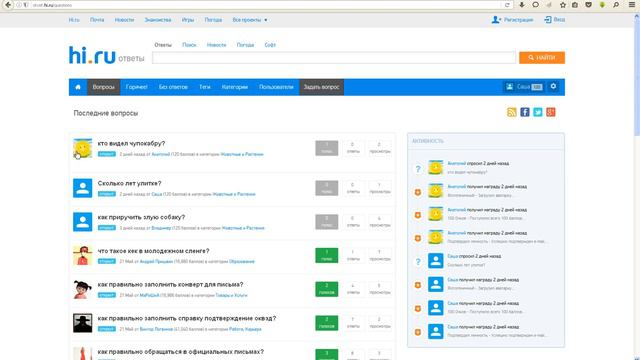Click last orange badge icon near Саша award
The width and height of the screenshot is (640, 360).
pyautogui.click(x=418, y=332)
